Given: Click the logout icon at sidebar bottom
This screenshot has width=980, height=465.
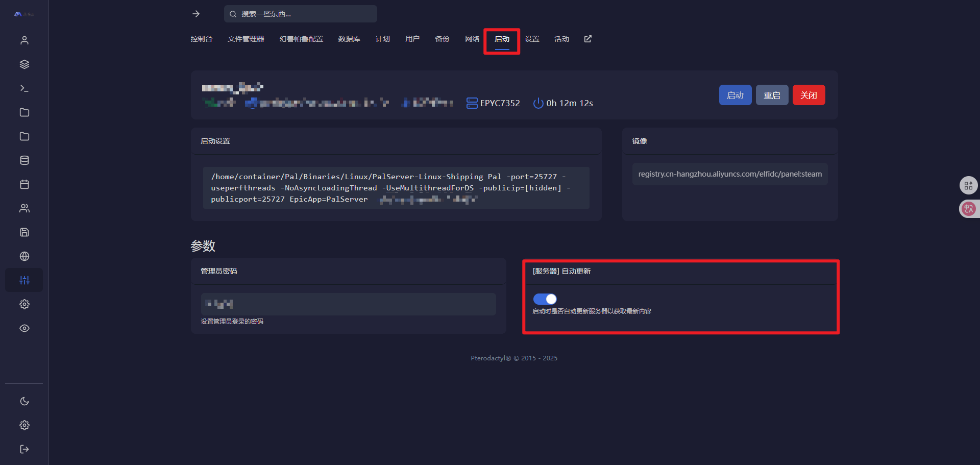Looking at the screenshot, I should (24, 449).
